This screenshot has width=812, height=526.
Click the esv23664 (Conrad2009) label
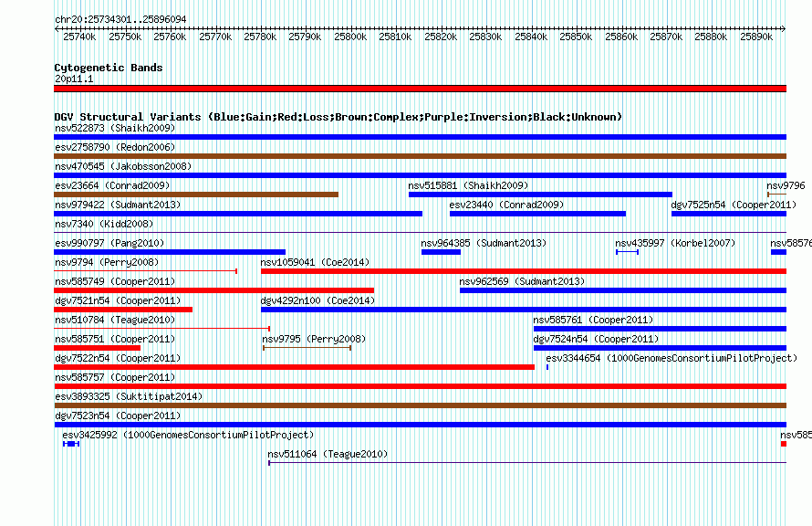point(112,185)
